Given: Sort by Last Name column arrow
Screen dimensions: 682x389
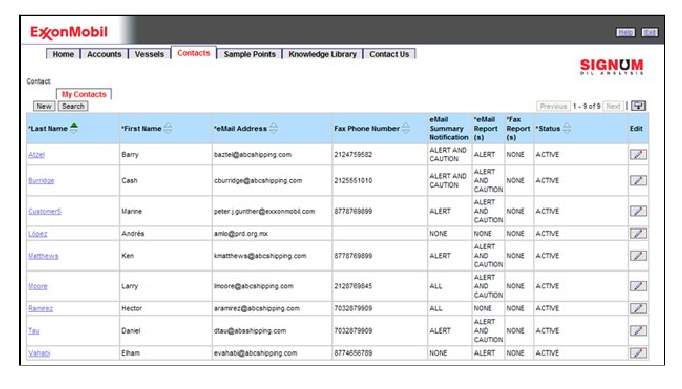Looking at the screenshot, I should click(74, 128).
